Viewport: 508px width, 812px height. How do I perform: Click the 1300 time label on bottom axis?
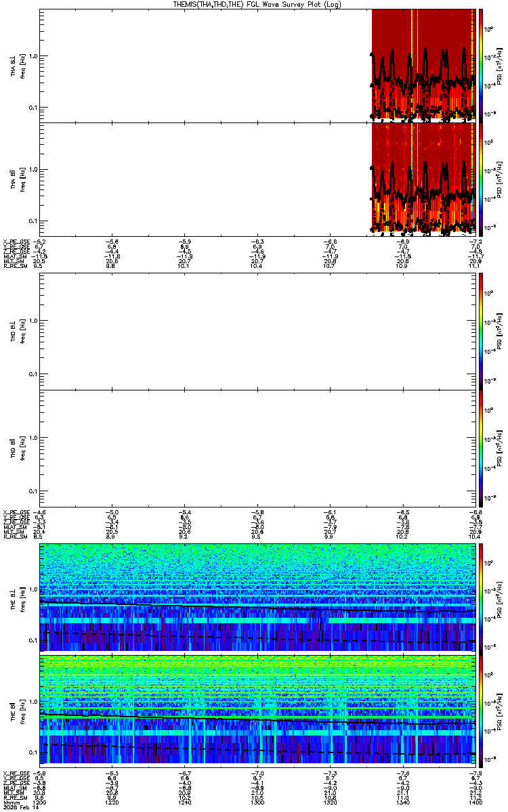pyautogui.click(x=257, y=802)
